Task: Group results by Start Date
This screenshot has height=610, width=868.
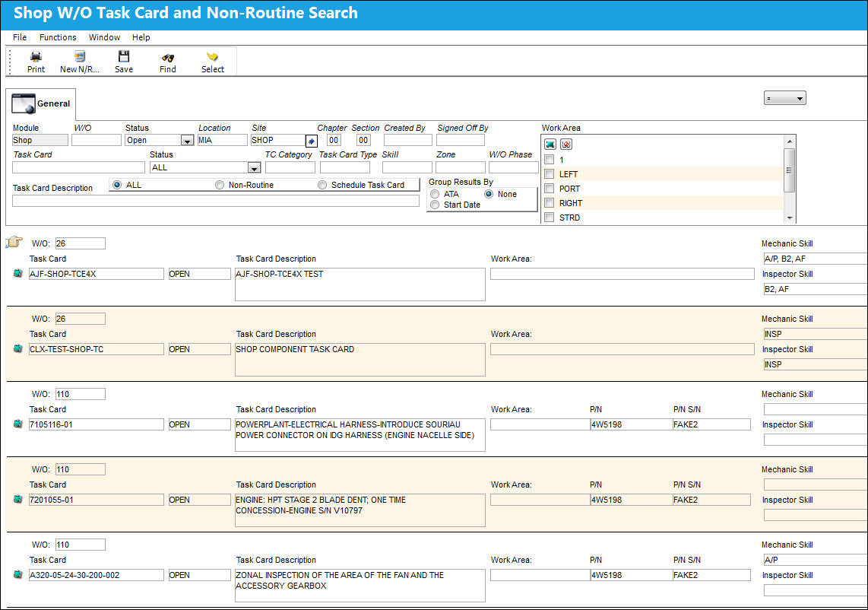Action: [x=435, y=205]
